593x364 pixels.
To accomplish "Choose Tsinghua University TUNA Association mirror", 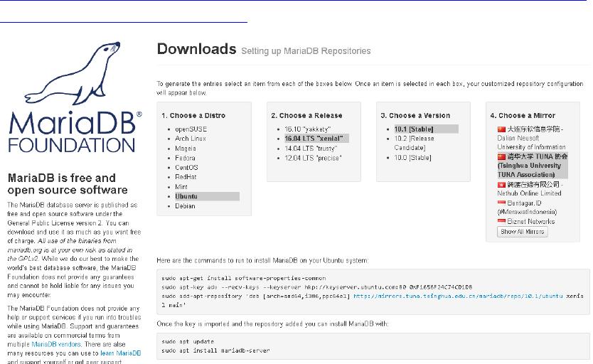I will [533, 165].
